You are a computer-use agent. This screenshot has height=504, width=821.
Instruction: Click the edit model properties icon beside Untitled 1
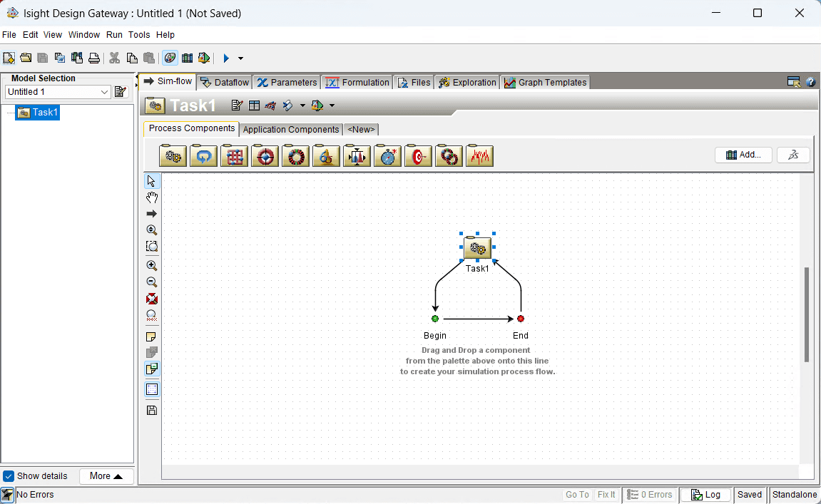tap(121, 92)
